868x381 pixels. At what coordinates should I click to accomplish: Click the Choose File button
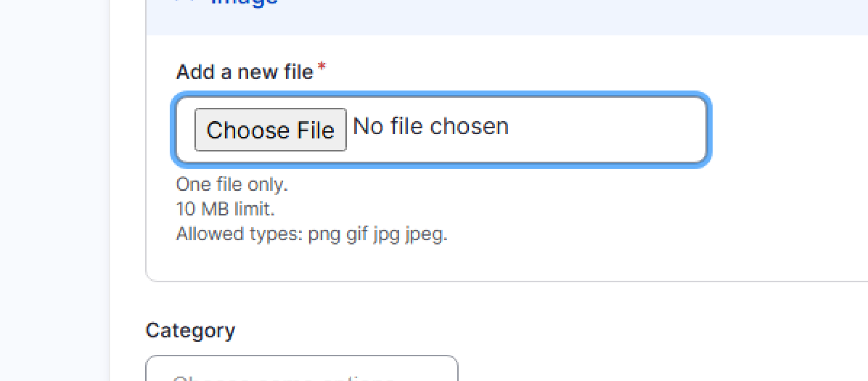coord(270,130)
